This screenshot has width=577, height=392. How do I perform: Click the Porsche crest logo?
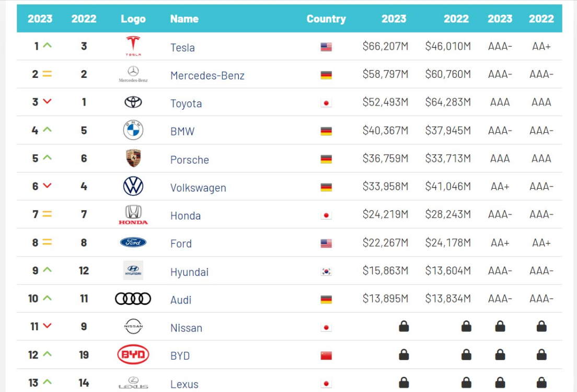[x=133, y=158]
